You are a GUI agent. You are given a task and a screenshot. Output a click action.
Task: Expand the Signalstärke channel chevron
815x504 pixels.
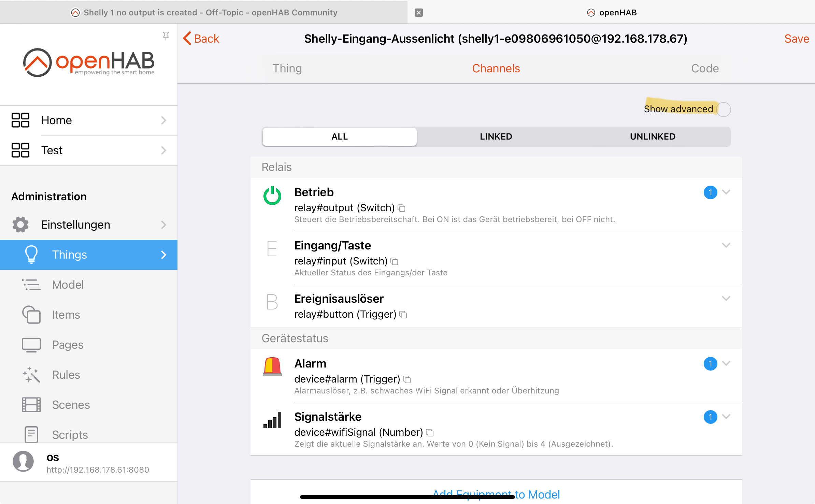[726, 417]
